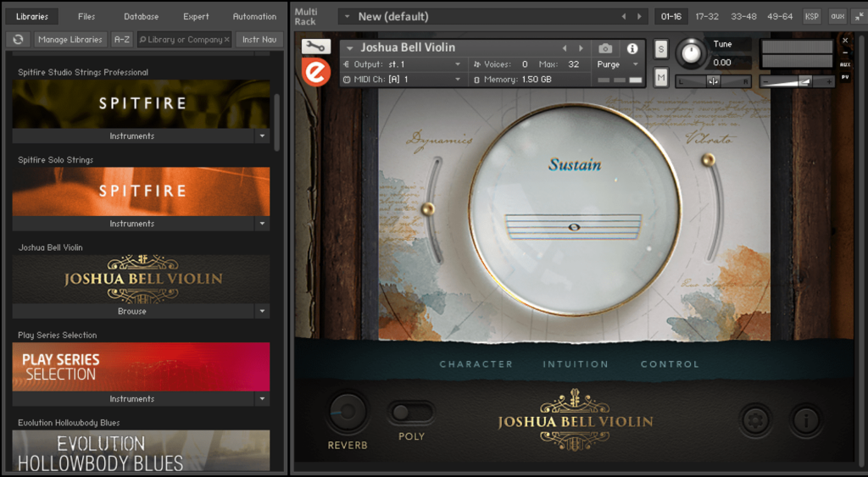Screen dimensions: 868x477
Task: Load the next Joshua Bell Violin instrument with the right arrow
Action: pos(581,48)
